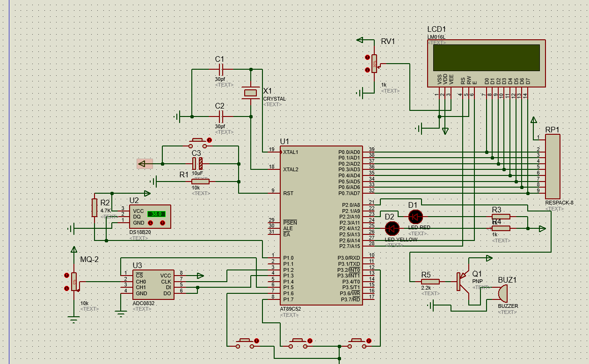
Task: Select the D1 LED-RED diode
Action: [x=415, y=217]
